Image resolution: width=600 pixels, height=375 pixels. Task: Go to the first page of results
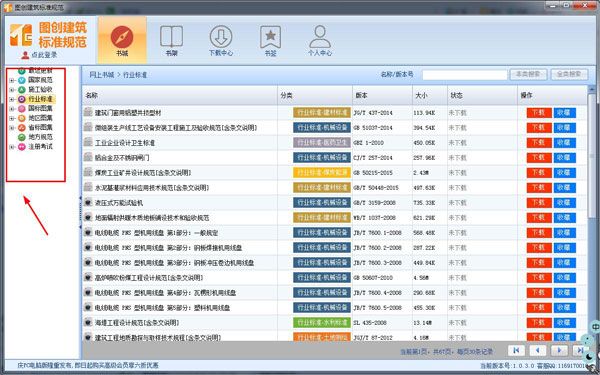pyautogui.click(x=516, y=350)
